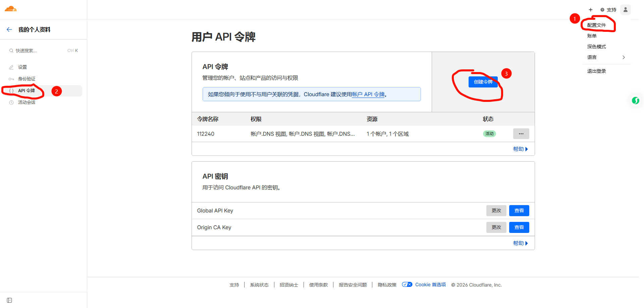Collapse the sidebar using the bottom-left icon

coord(9,300)
